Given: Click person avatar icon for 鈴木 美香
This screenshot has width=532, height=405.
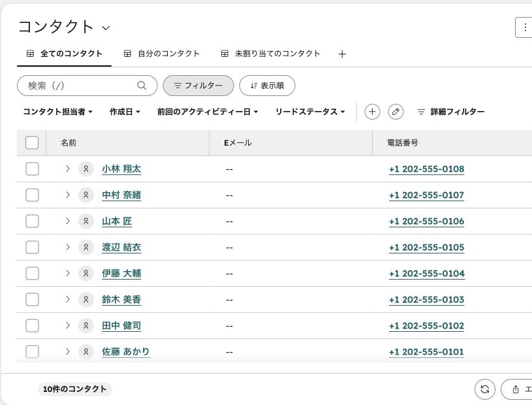Looking at the screenshot, I should (x=86, y=299).
